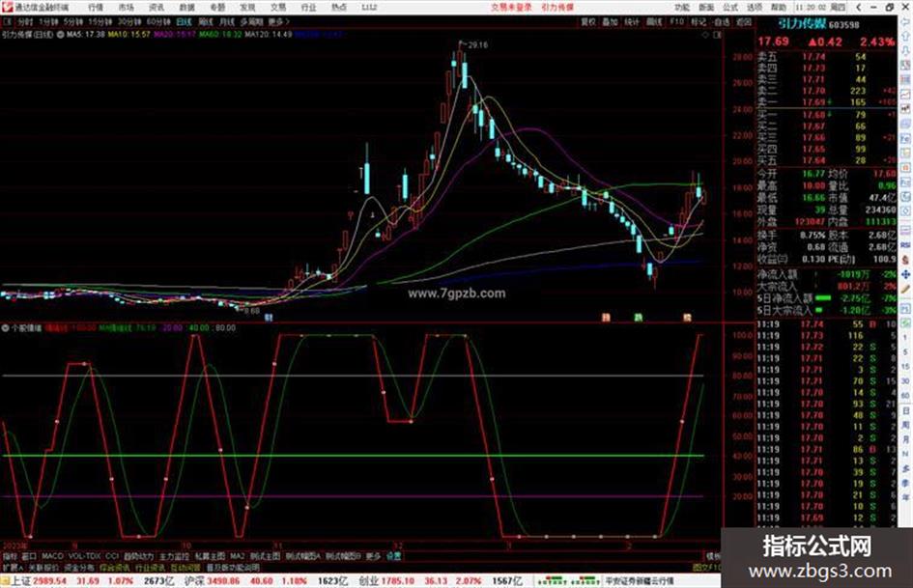Click the 叠加 overlay button
The width and height of the screenshot is (913, 588).
point(610,21)
